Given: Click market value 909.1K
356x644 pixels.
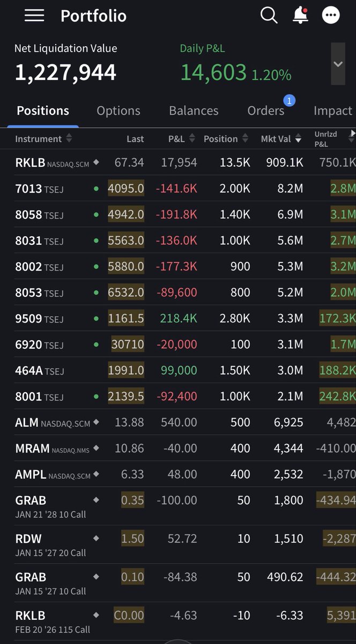Looking at the screenshot, I should coord(285,162).
